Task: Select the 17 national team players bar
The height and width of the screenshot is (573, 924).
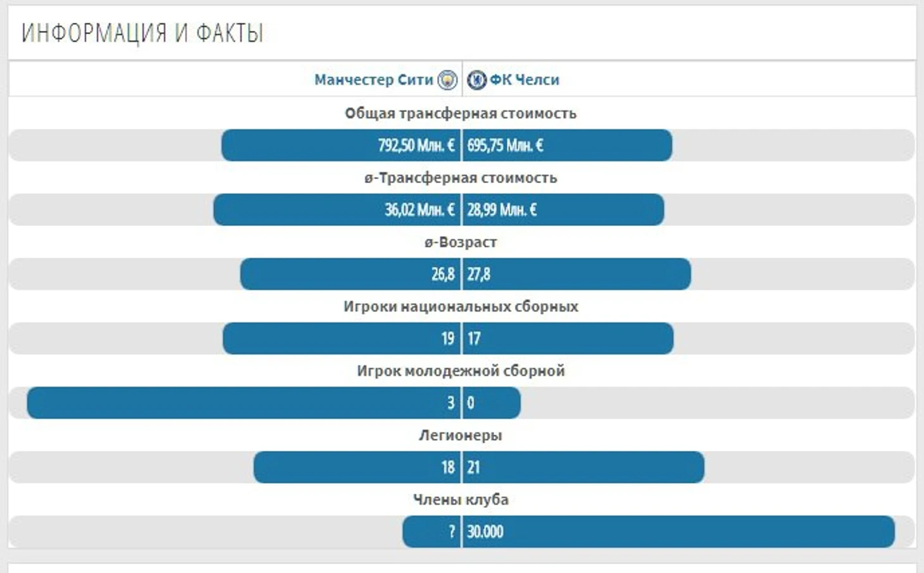Action: pos(568,339)
